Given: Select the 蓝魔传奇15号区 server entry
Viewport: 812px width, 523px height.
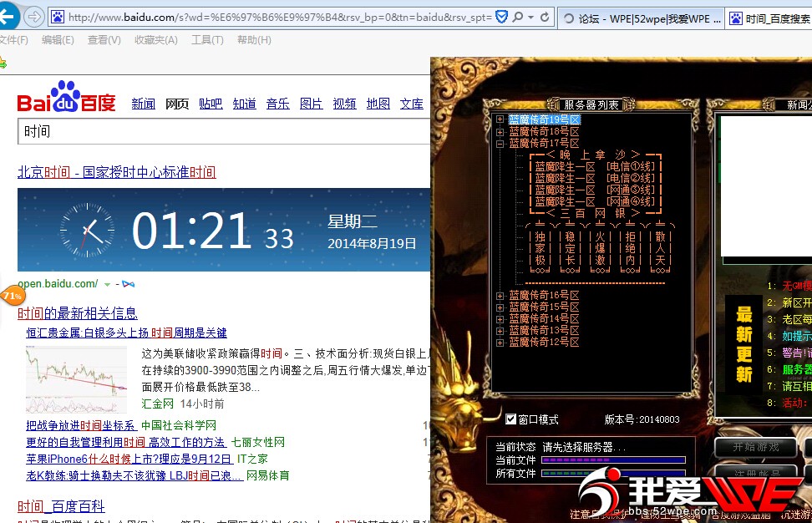Looking at the screenshot, I should 544,307.
